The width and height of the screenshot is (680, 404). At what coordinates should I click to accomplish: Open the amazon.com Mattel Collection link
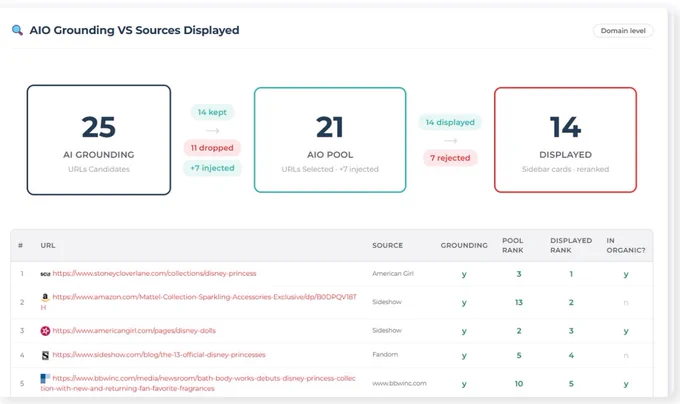pos(199,302)
